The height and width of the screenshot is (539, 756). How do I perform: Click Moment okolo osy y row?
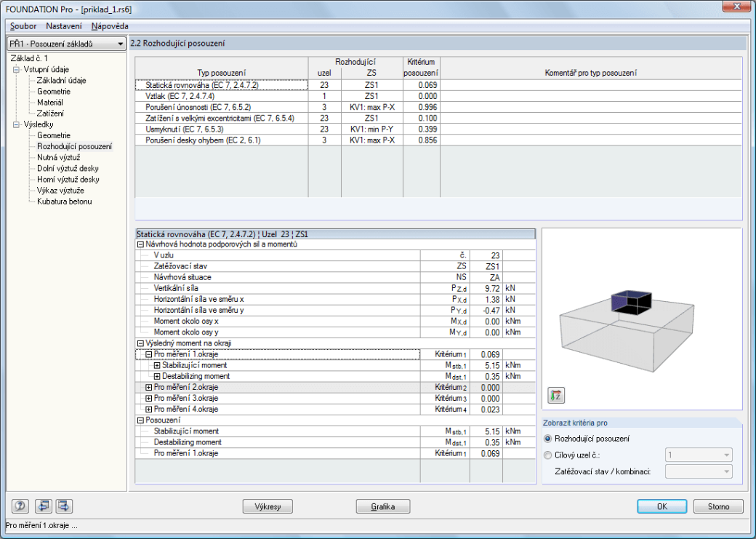tap(335, 332)
